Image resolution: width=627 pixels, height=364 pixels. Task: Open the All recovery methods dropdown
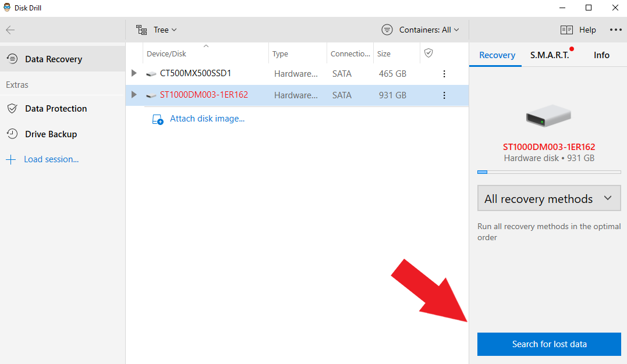548,198
